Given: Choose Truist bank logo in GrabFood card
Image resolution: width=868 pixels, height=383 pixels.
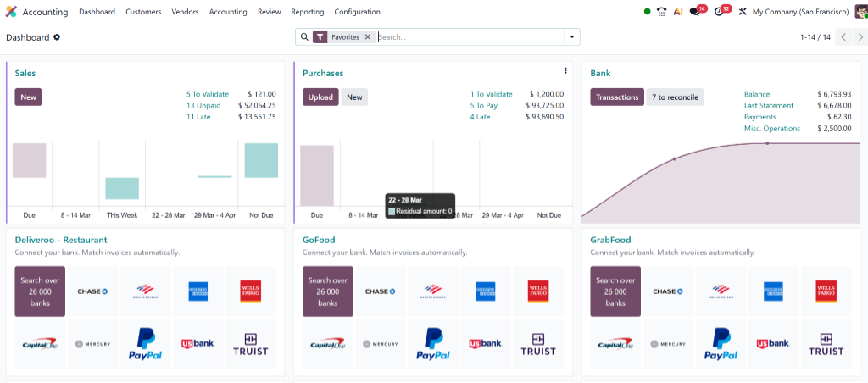Looking at the screenshot, I should point(826,345).
